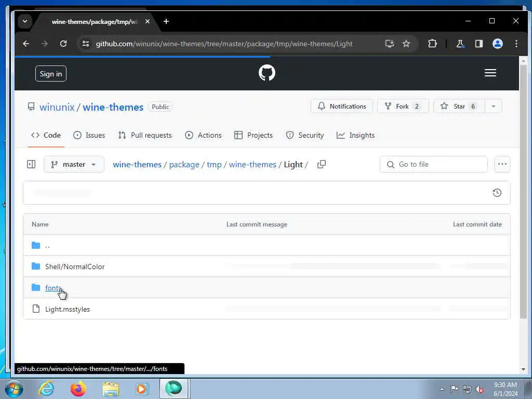Copy the file path to clipboard
The width and height of the screenshot is (532, 399).
click(x=321, y=164)
